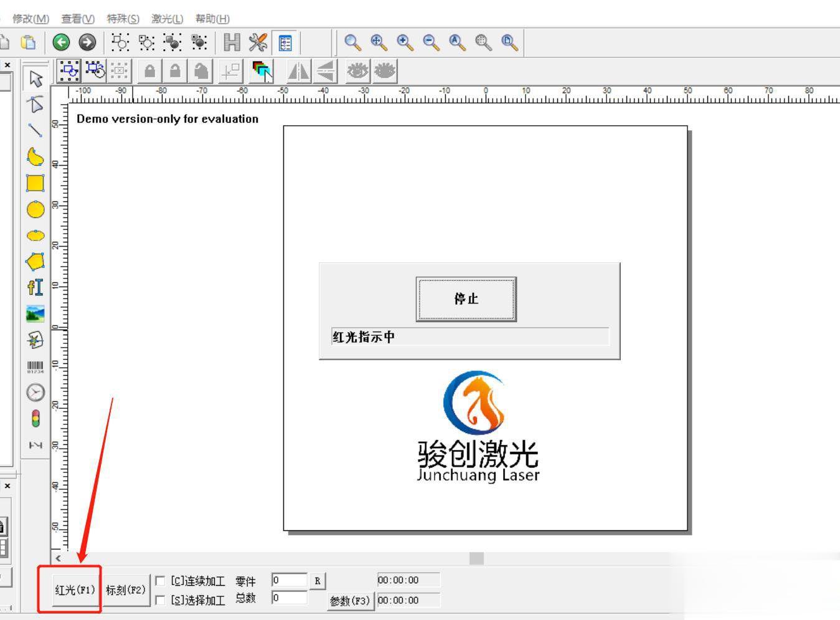The width and height of the screenshot is (840, 620).
Task: Click the first padlock lock icon
Action: tap(149, 71)
